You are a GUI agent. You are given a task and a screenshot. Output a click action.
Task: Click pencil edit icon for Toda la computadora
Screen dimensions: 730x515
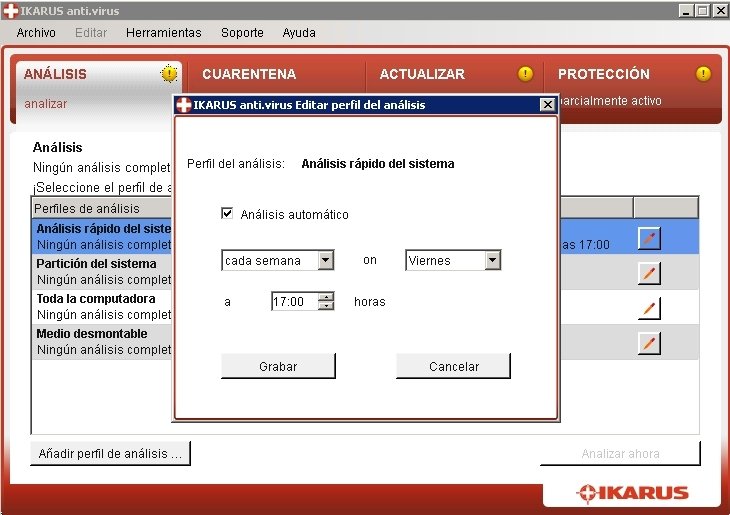coord(649,308)
